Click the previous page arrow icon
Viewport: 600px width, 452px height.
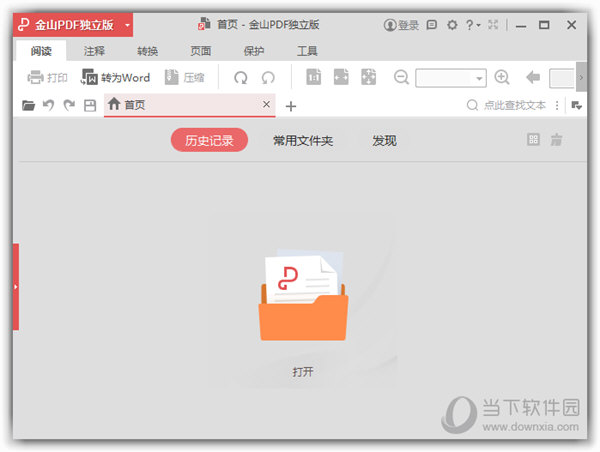tap(533, 77)
